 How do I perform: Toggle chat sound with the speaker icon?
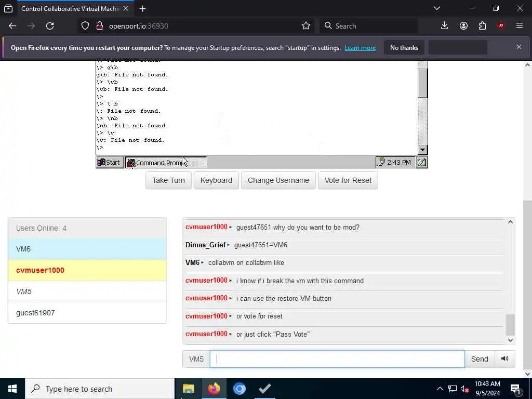505,358
